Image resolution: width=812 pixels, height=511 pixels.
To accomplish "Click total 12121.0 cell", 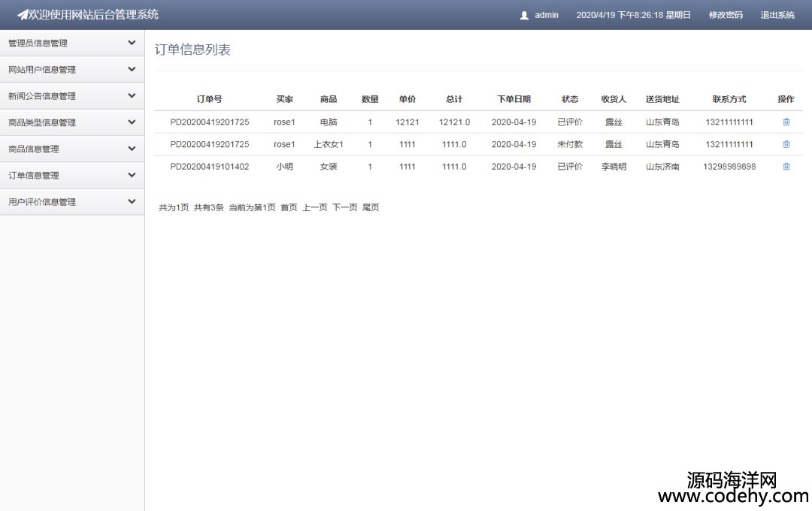I will [454, 122].
